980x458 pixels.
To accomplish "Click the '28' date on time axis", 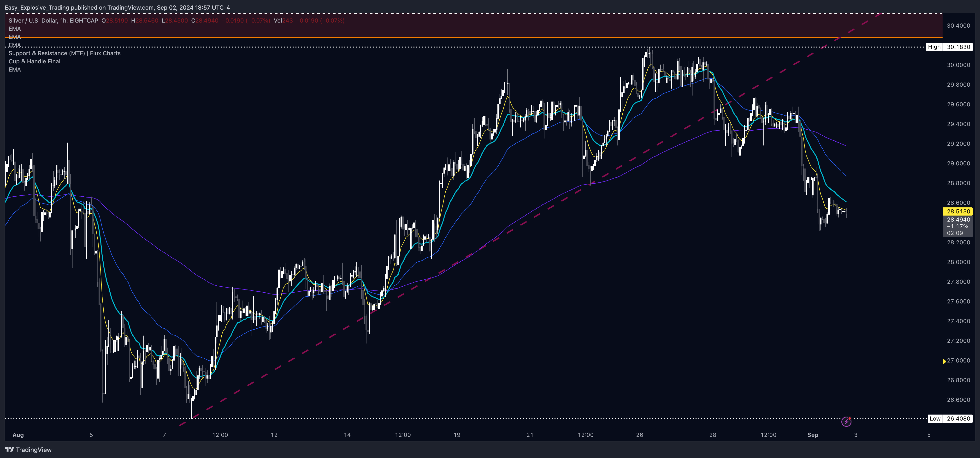I will point(713,435).
